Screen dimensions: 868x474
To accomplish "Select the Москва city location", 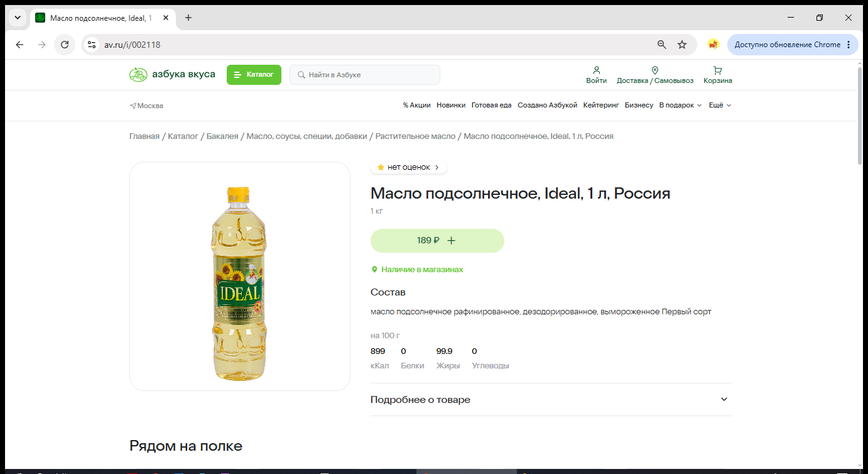I will pos(146,106).
